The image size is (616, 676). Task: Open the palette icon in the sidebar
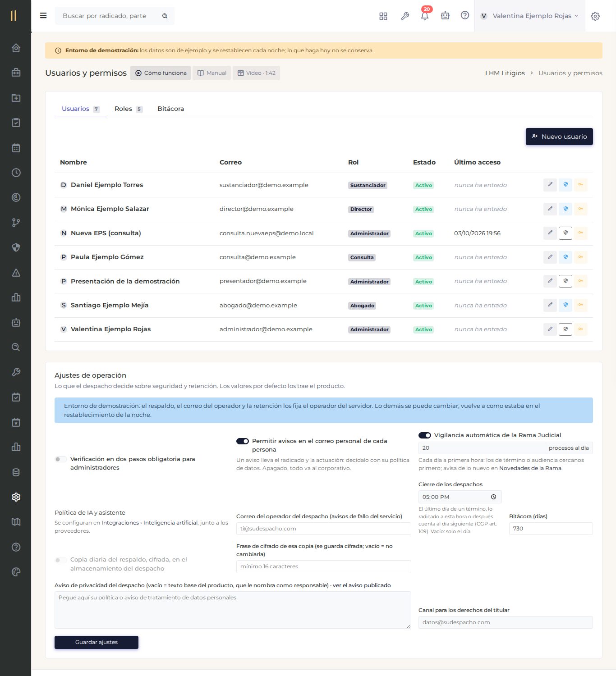click(16, 572)
